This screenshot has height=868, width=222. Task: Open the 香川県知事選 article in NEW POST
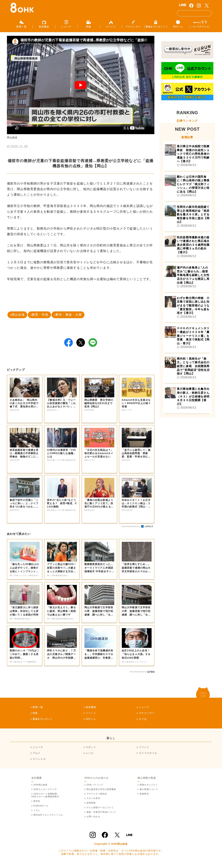tap(187, 398)
